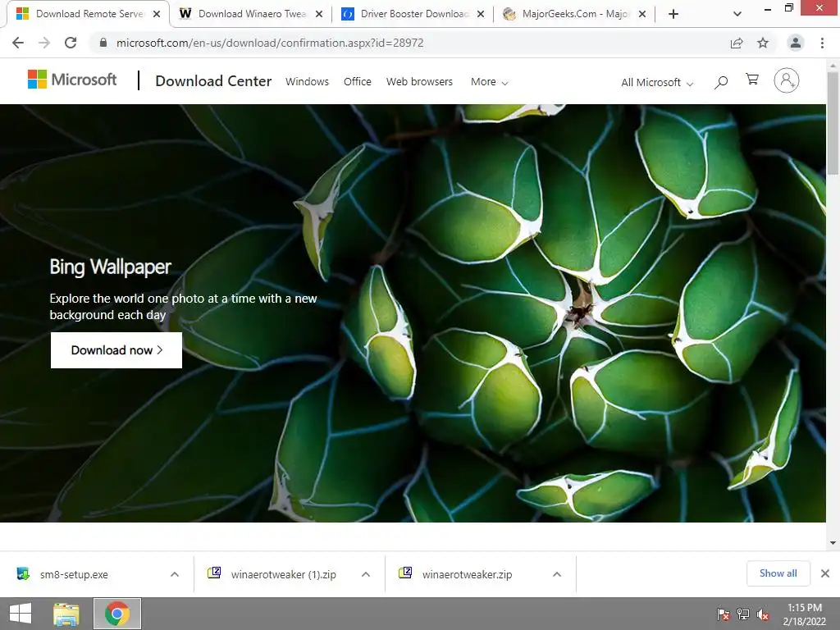Open the Office nav link
Image resolution: width=840 pixels, height=630 pixels.
click(x=358, y=81)
